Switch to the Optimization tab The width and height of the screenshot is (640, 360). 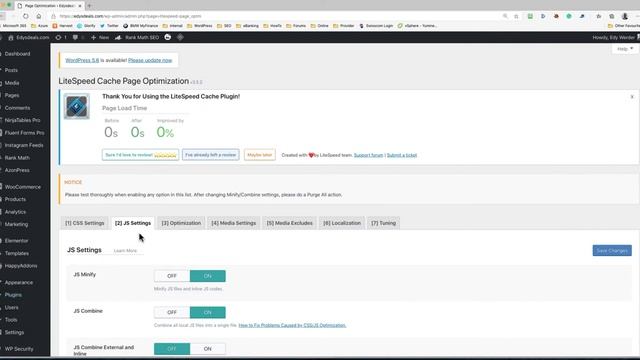click(181, 223)
